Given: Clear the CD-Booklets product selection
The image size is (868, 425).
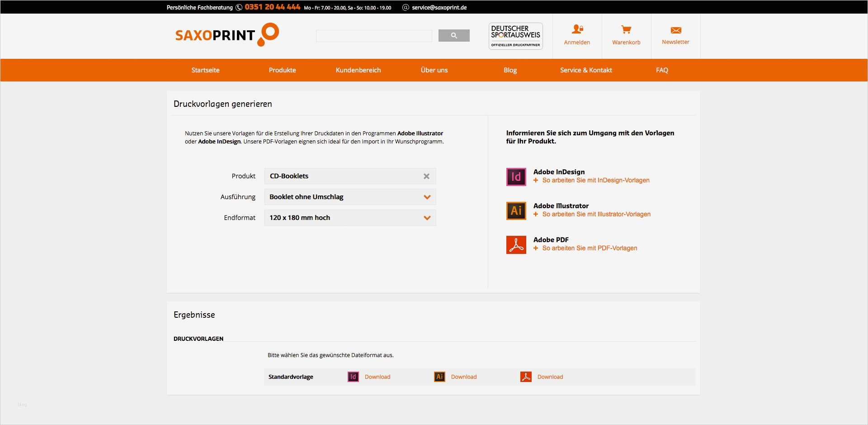Looking at the screenshot, I should click(426, 176).
